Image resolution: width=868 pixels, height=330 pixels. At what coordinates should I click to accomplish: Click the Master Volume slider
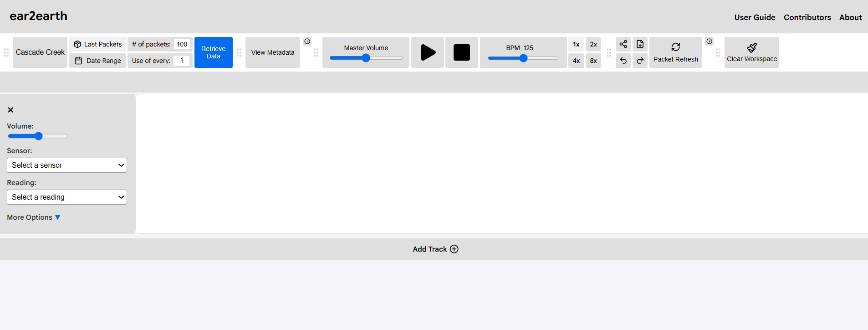pyautogui.click(x=366, y=58)
